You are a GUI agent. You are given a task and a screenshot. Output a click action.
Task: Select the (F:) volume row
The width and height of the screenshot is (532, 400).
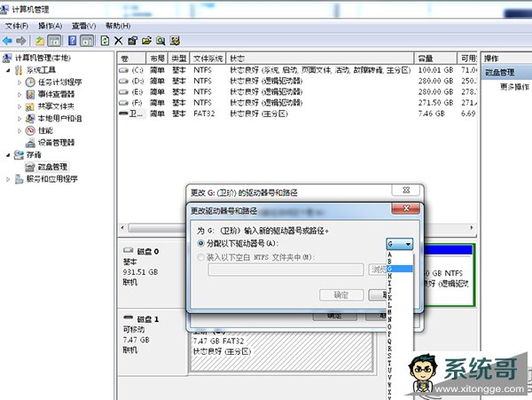coord(297,103)
